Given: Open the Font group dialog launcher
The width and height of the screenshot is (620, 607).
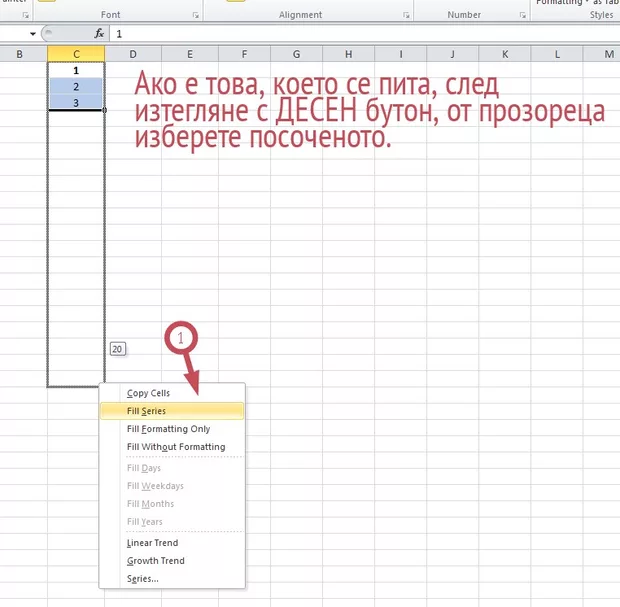Looking at the screenshot, I should [x=193, y=16].
